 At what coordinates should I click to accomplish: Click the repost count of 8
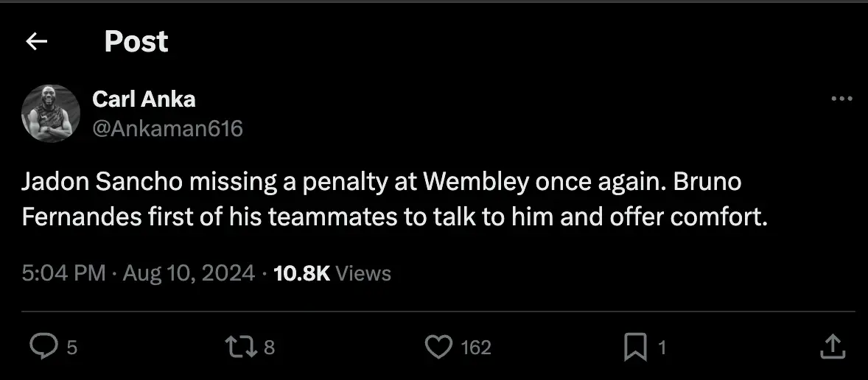tap(269, 347)
